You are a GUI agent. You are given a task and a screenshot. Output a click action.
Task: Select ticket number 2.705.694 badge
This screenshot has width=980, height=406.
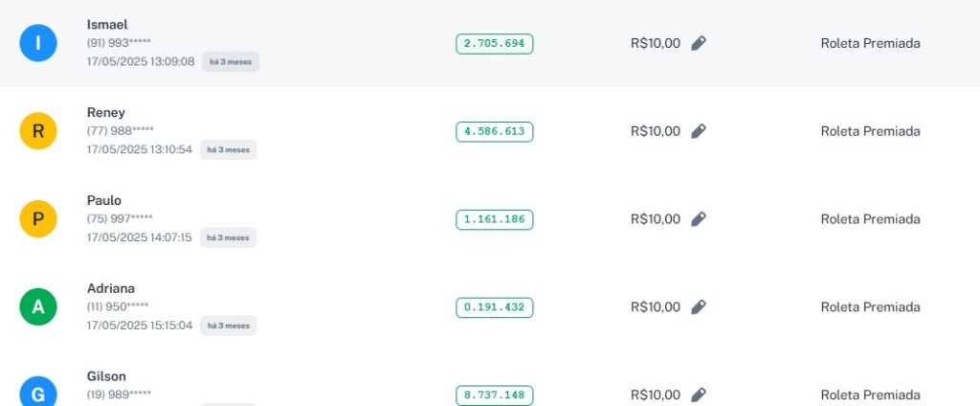(494, 43)
